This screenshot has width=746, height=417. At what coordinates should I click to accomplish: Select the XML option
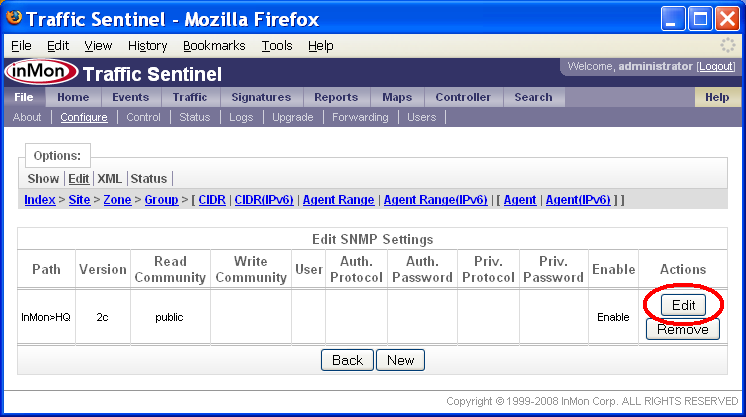(x=109, y=179)
